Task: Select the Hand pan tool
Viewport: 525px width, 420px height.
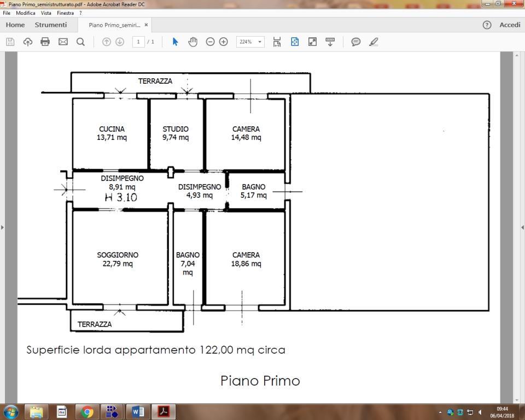Action: pos(192,42)
